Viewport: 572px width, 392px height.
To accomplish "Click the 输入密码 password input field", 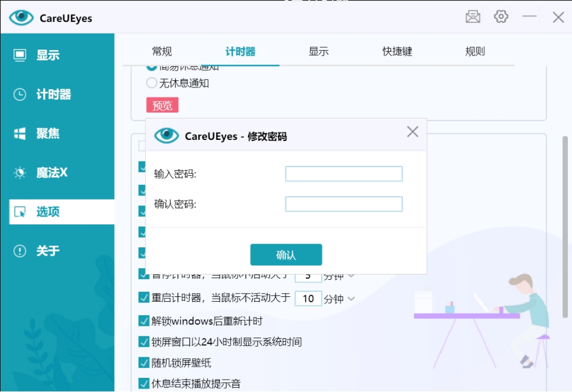I will [x=343, y=174].
